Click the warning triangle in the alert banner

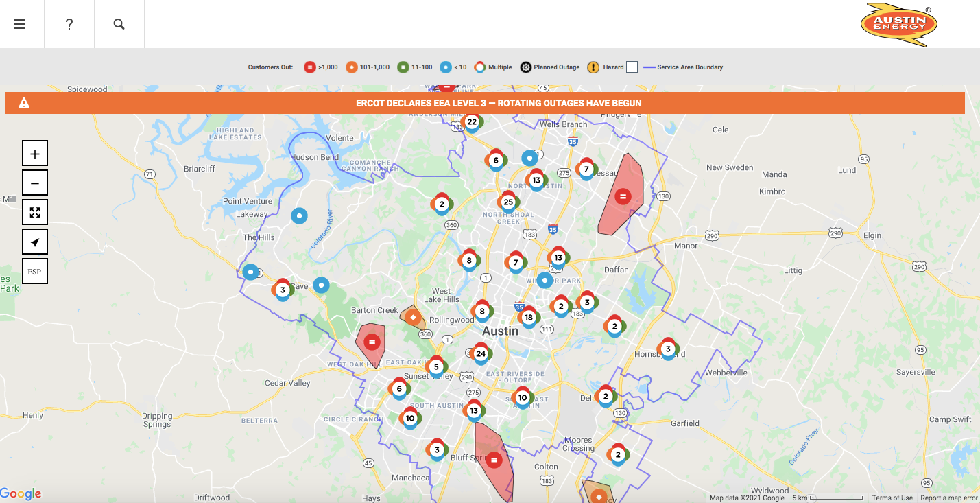[24, 103]
